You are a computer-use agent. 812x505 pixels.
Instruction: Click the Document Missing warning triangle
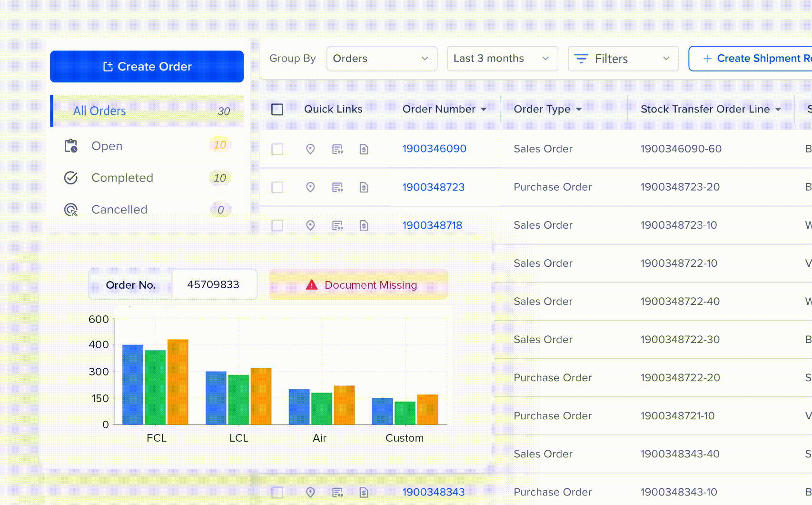(311, 284)
